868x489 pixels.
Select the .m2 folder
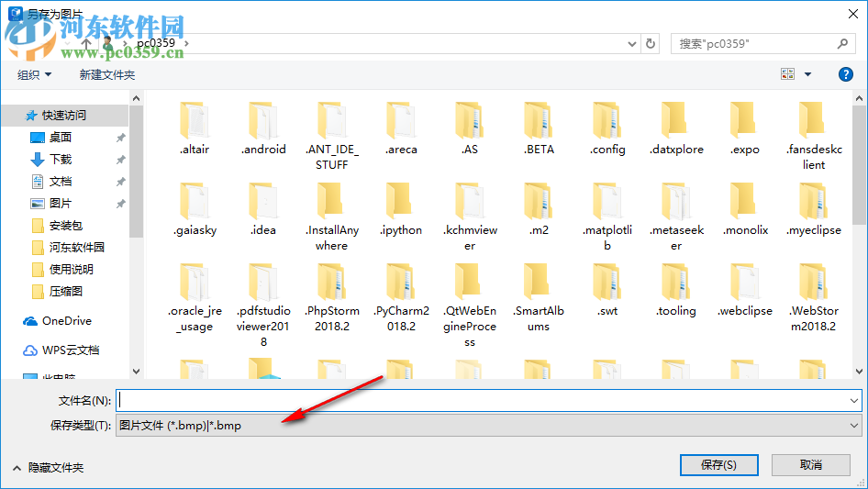point(539,209)
